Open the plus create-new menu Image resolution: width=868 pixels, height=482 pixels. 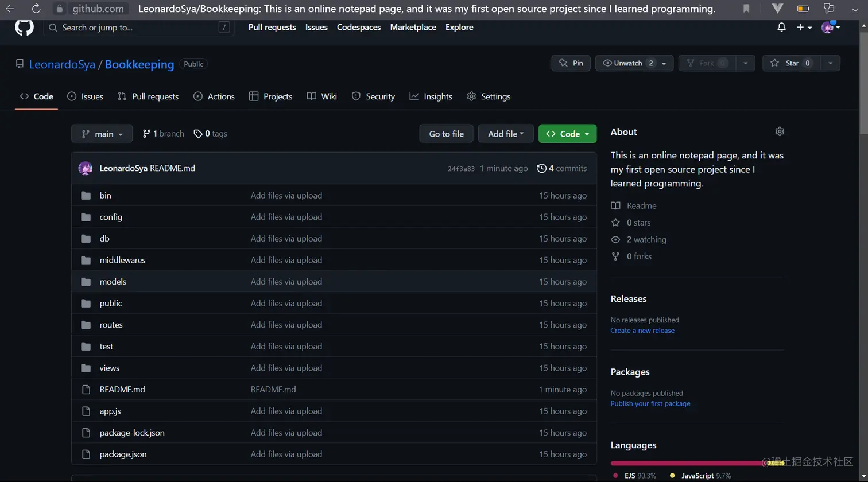pos(804,28)
